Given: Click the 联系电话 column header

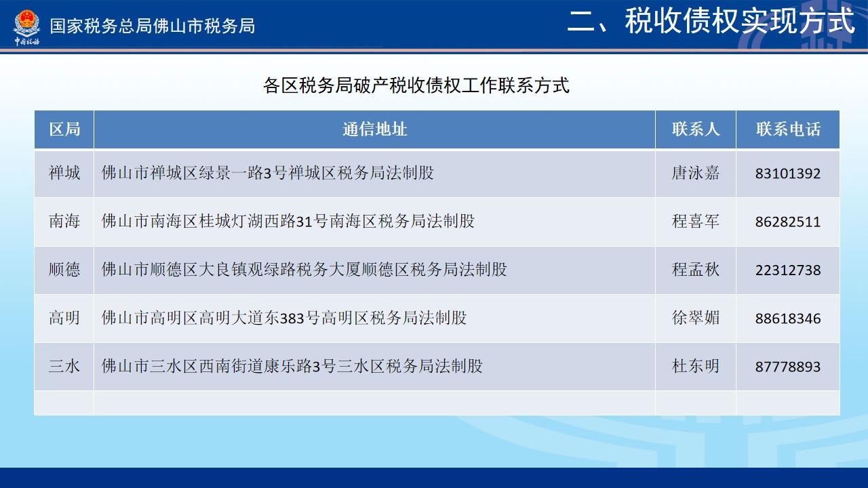Looking at the screenshot, I should point(788,129).
